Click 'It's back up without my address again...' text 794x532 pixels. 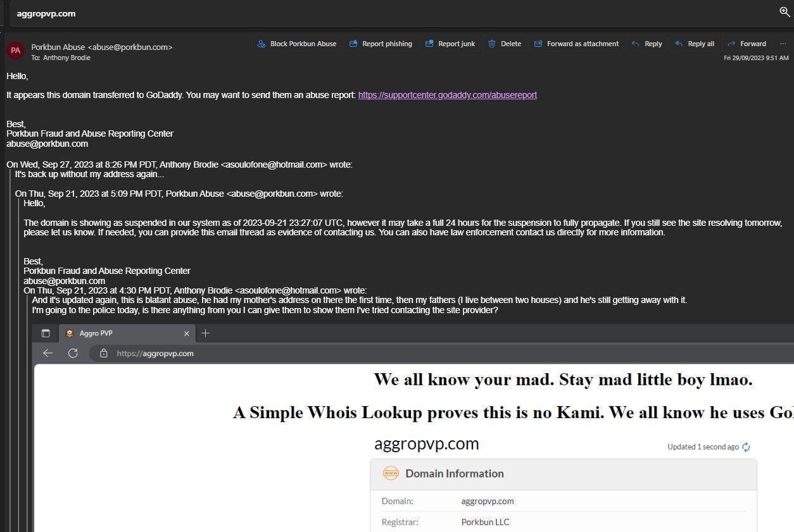point(89,174)
